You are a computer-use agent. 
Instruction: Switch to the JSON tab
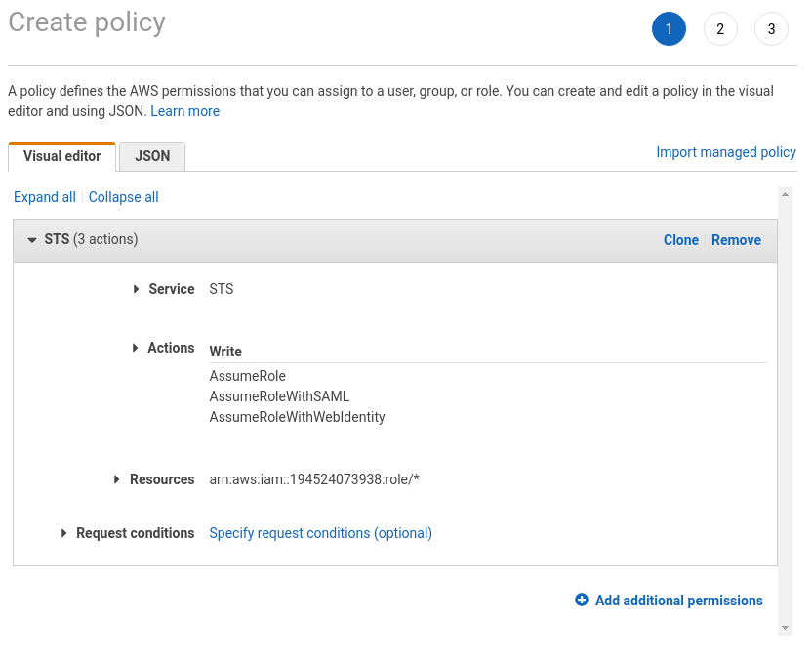tap(152, 156)
